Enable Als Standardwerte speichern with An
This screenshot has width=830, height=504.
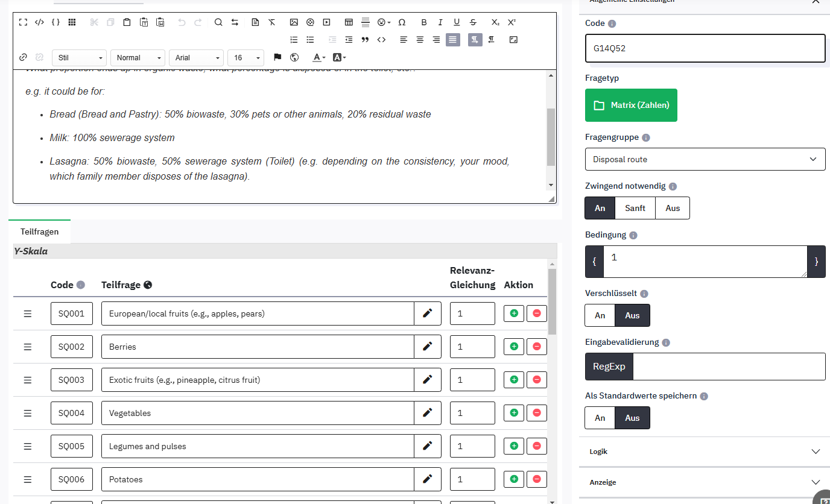(600, 418)
